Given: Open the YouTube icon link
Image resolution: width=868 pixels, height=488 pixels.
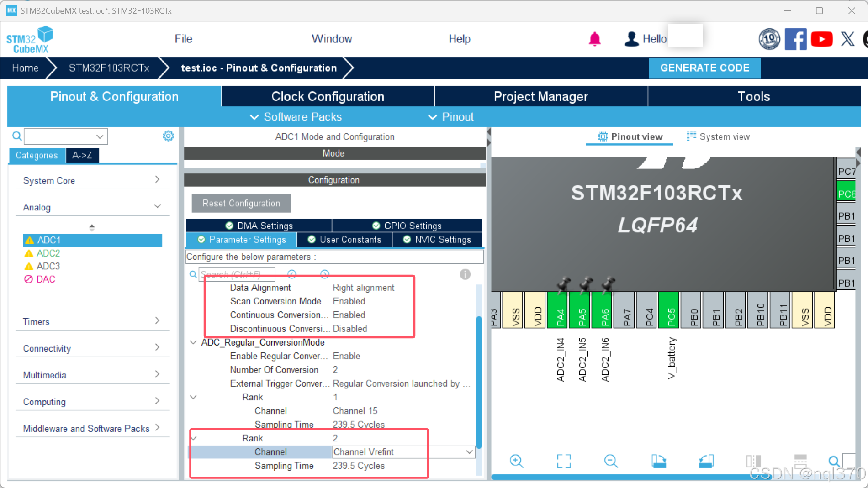Looking at the screenshot, I should point(821,39).
